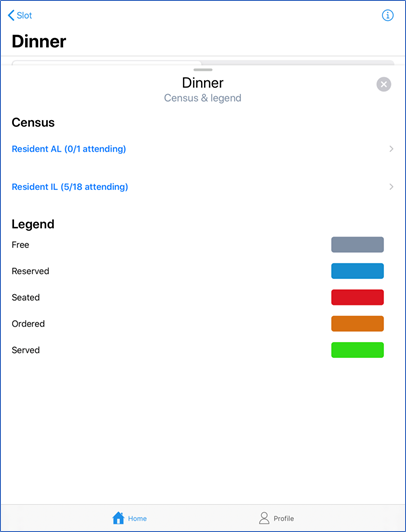Click the red Seated color swatch
Screen dimensions: 406x532
(357, 297)
